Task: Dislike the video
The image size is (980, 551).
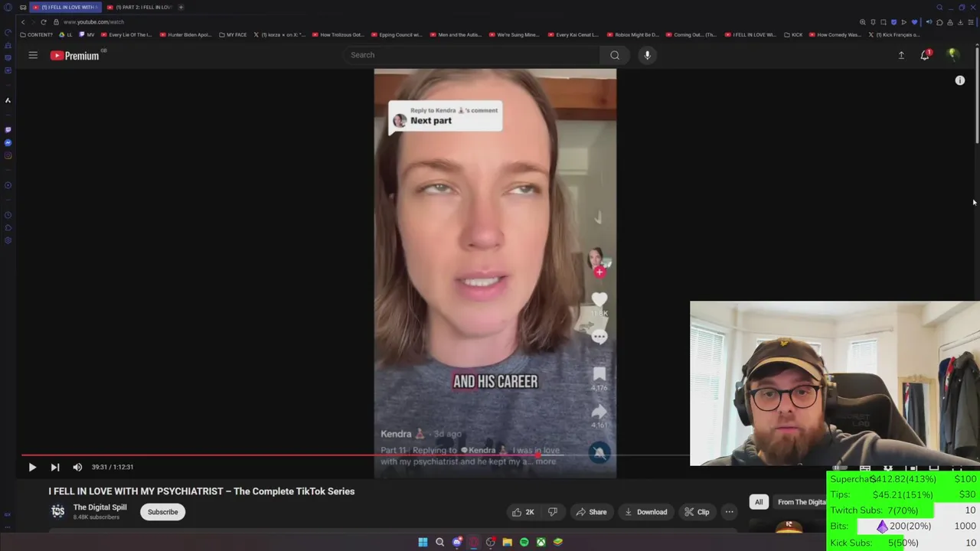Action: click(x=553, y=512)
